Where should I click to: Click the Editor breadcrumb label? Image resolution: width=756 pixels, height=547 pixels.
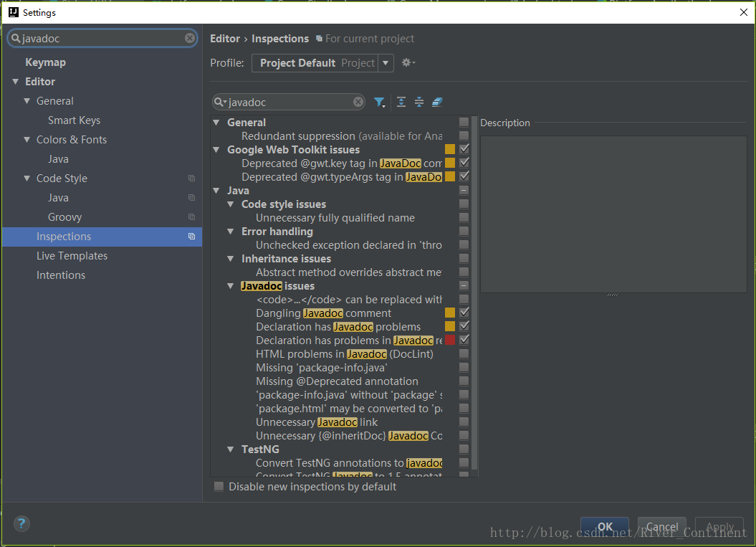(225, 39)
